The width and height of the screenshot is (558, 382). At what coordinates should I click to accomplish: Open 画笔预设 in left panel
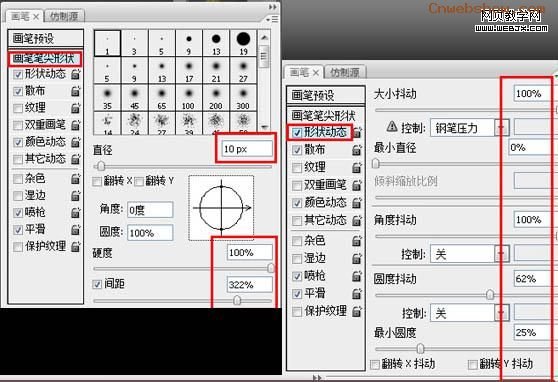pos(46,38)
